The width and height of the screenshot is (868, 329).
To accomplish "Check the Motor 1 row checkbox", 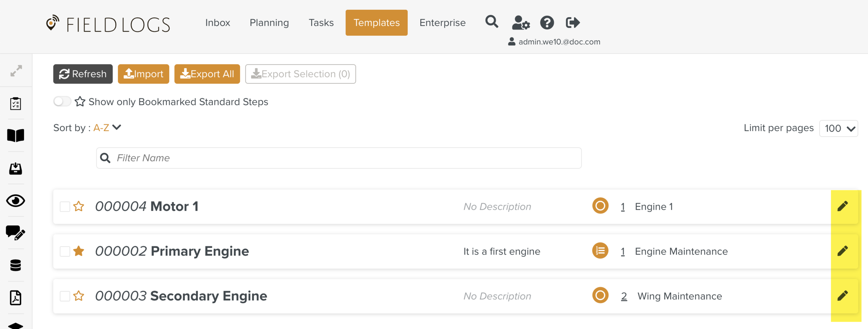I will 65,207.
